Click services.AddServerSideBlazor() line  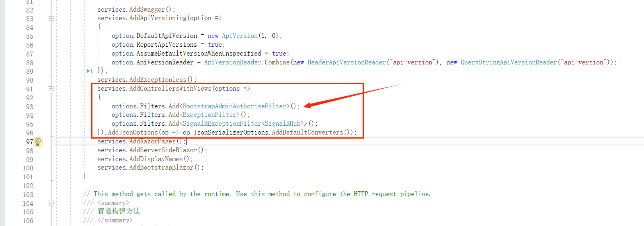tap(152, 150)
